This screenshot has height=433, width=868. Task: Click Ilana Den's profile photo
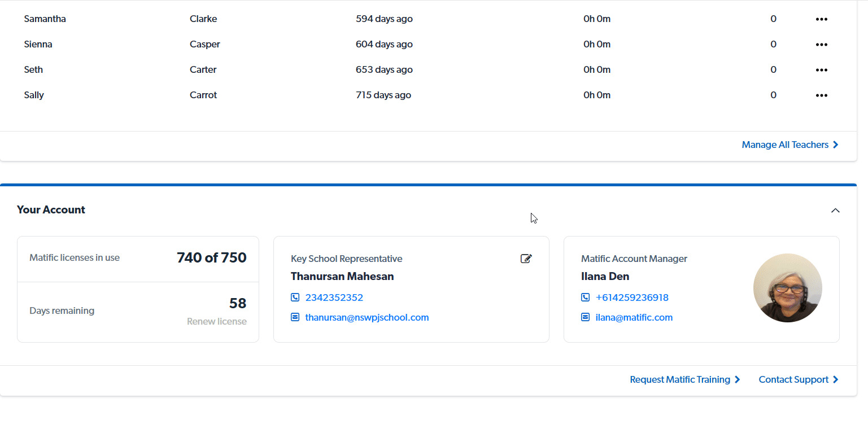tap(787, 288)
